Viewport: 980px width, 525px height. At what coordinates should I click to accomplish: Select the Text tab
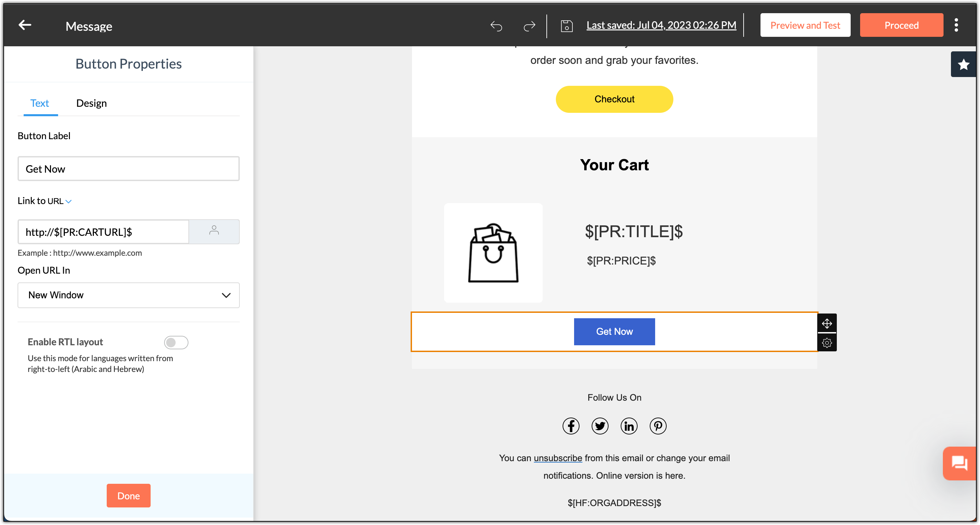pos(40,103)
